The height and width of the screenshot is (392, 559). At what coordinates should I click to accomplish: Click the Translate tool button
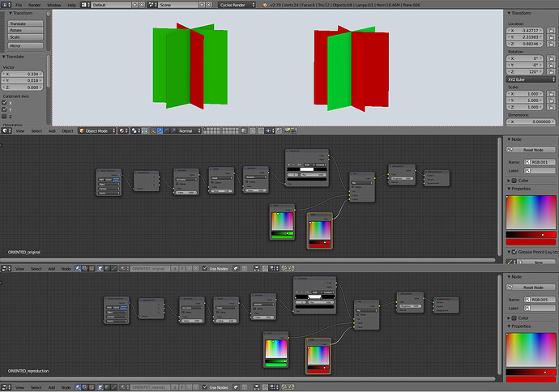click(x=25, y=23)
